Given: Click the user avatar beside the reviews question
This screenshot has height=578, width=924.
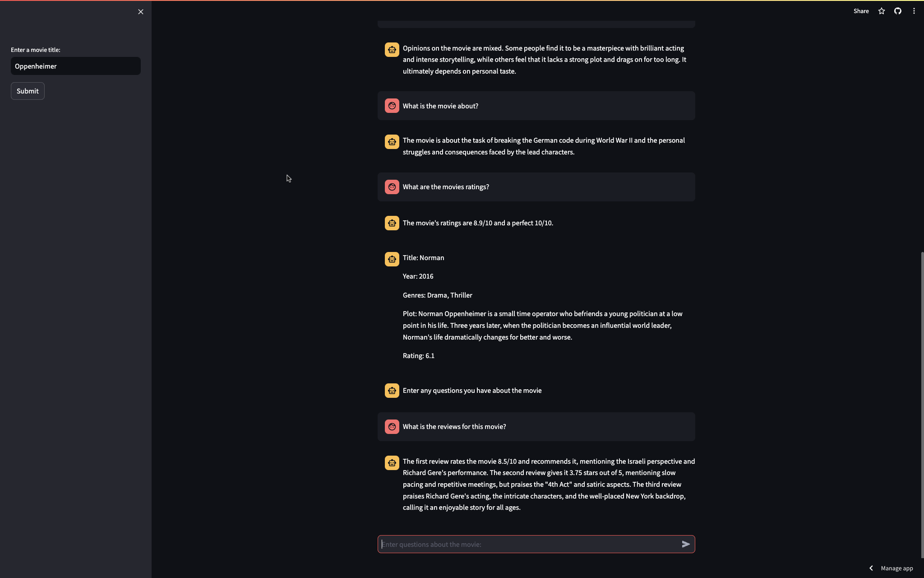Looking at the screenshot, I should point(392,426).
